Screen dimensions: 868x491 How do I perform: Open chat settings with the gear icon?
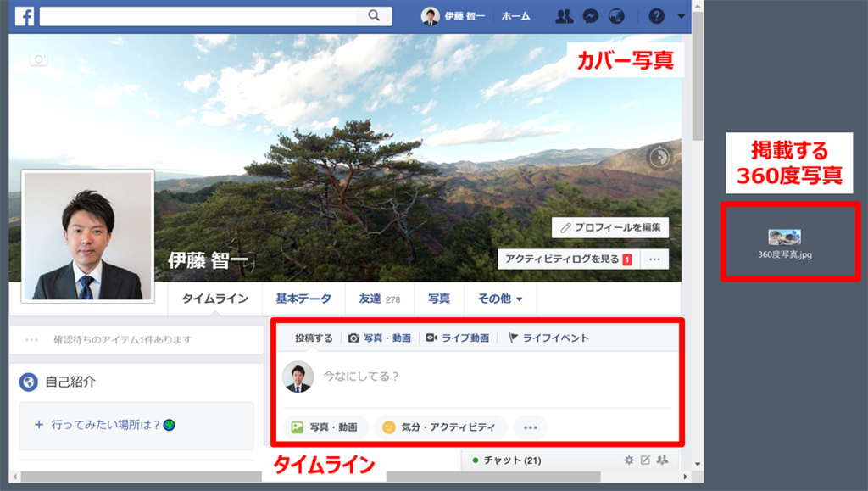point(629,461)
